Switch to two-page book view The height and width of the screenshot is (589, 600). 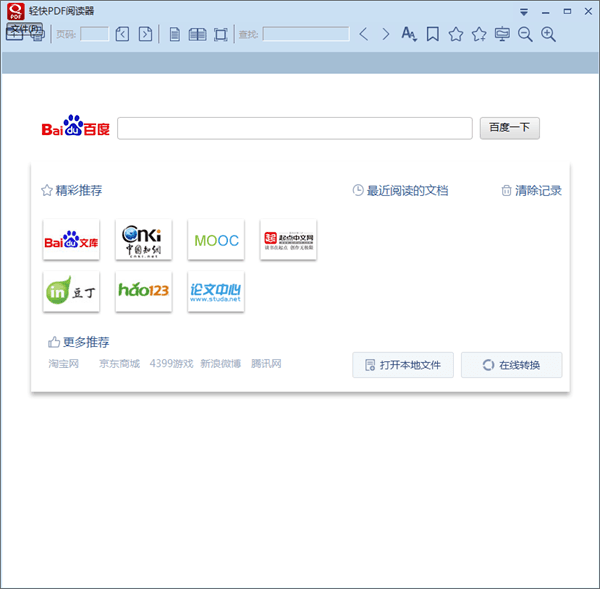(197, 34)
